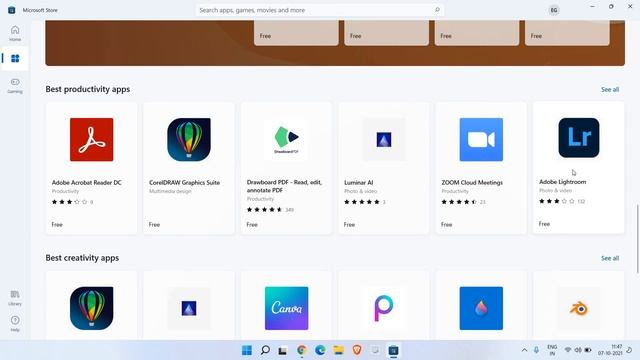Open the volume tray icon

pos(578,350)
